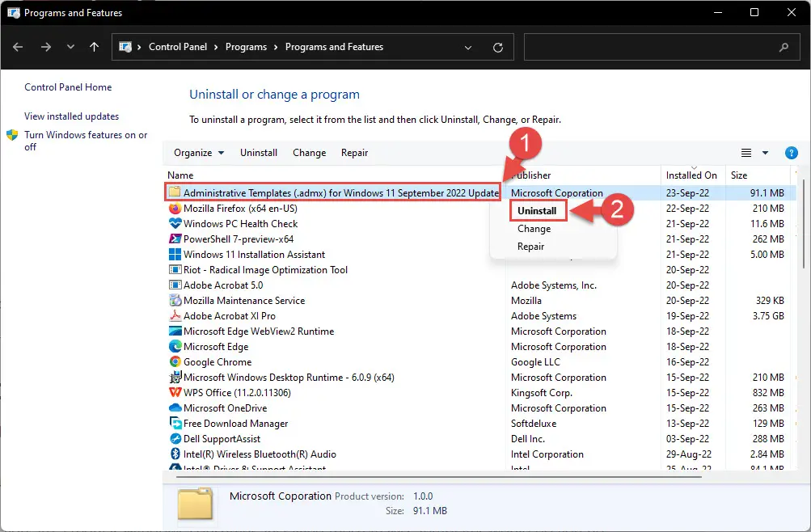
Task: Click Kingsoft Corp. publisher cell
Action: click(x=542, y=393)
